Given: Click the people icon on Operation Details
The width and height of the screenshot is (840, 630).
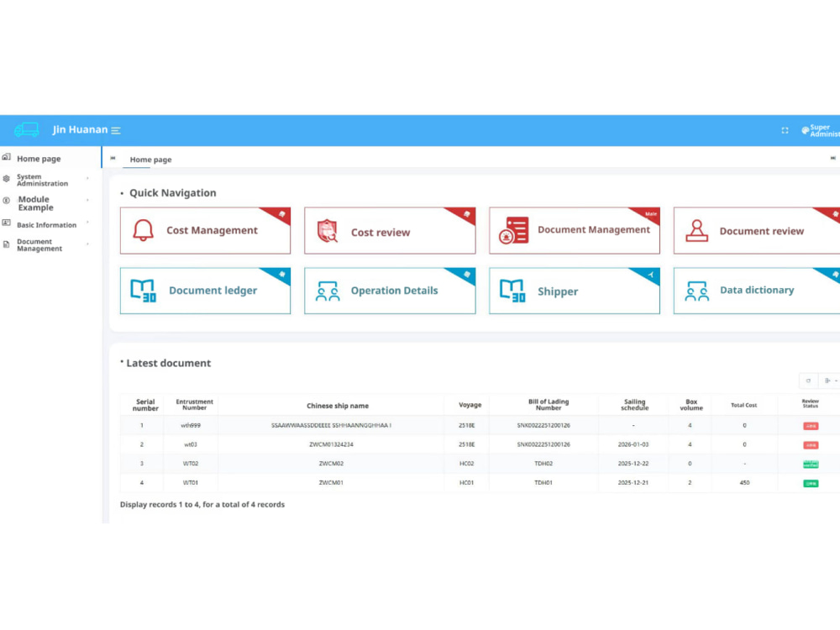Looking at the screenshot, I should click(x=328, y=291).
